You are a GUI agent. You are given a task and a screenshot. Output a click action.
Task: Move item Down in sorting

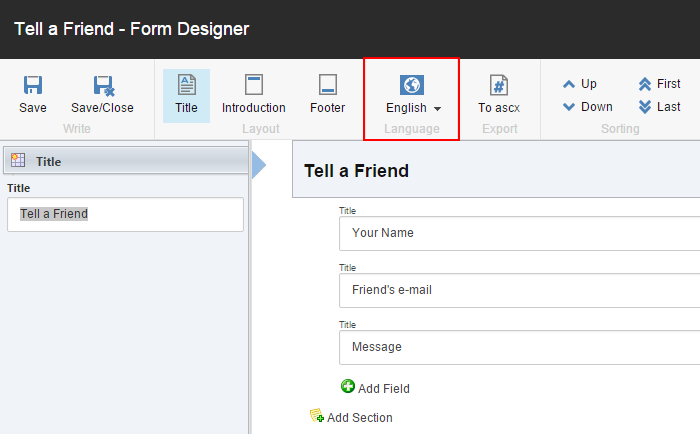coord(587,107)
